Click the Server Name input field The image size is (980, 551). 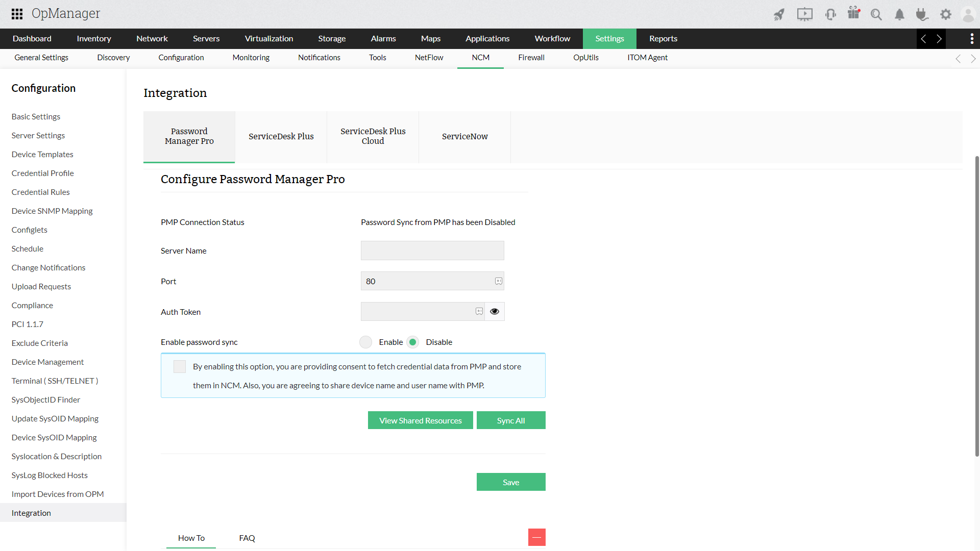(432, 251)
